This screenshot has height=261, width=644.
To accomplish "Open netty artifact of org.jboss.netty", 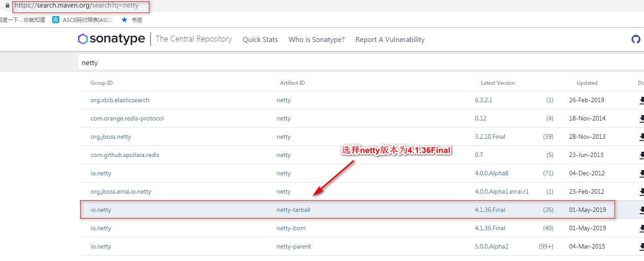I will pyautogui.click(x=284, y=137).
